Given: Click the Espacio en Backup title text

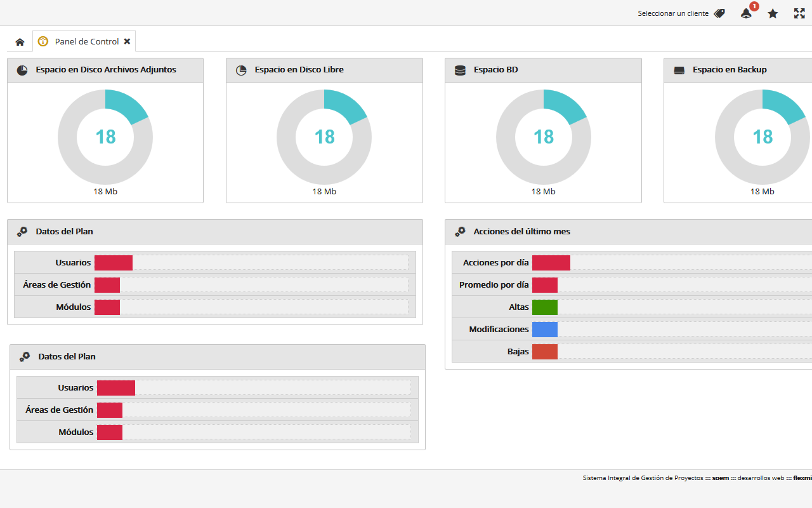Looking at the screenshot, I should point(730,70).
